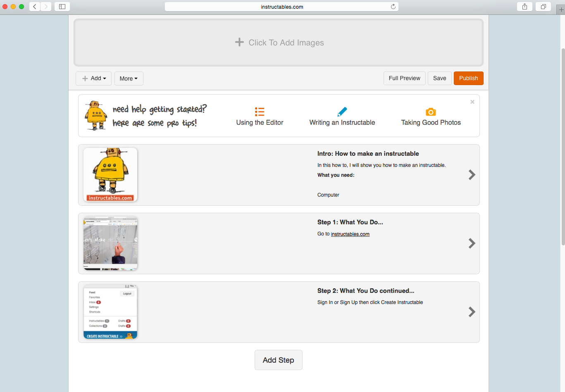
Task: Click the Safari back arrow button
Action: pyautogui.click(x=35, y=7)
